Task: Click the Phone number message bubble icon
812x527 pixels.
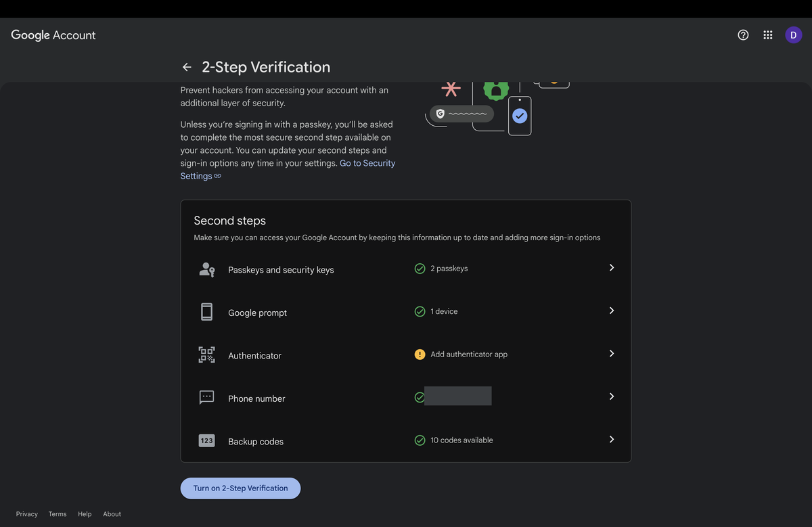Action: pos(207,398)
